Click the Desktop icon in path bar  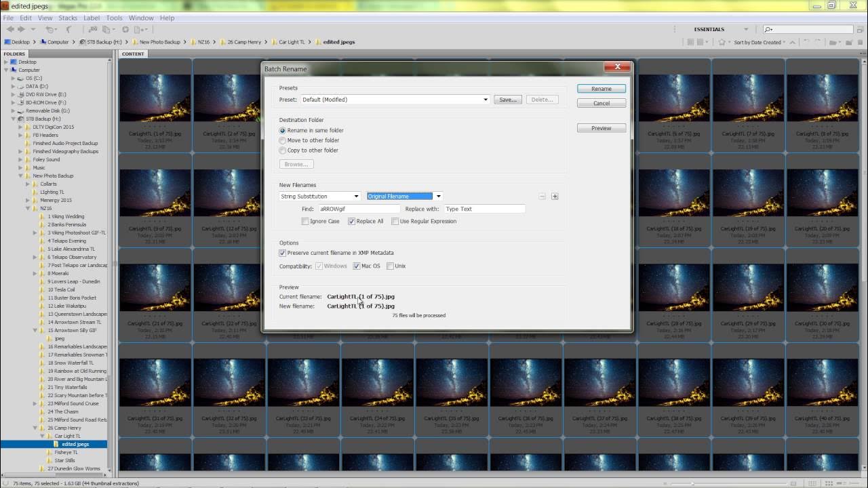click(x=7, y=42)
